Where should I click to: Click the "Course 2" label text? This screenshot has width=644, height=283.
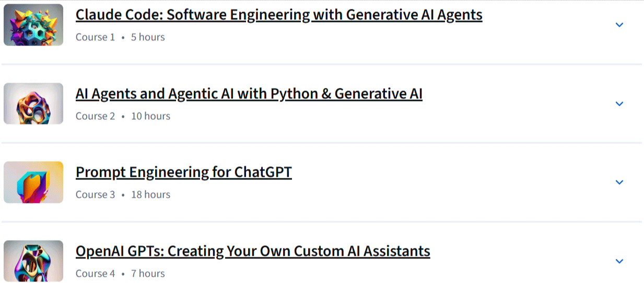pos(95,116)
